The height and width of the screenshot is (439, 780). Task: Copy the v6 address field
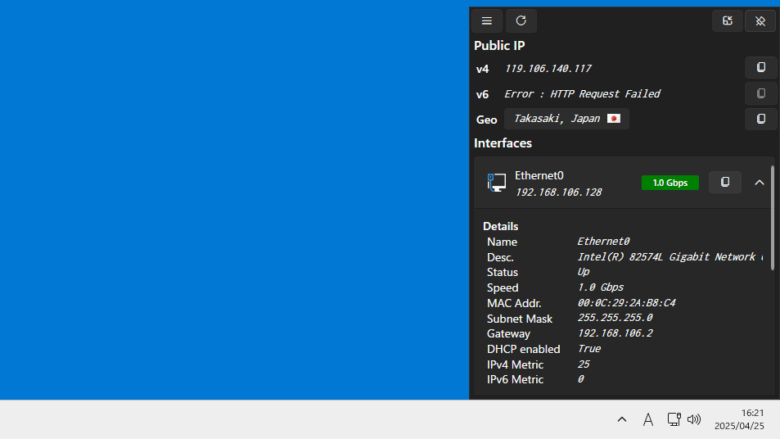(761, 93)
